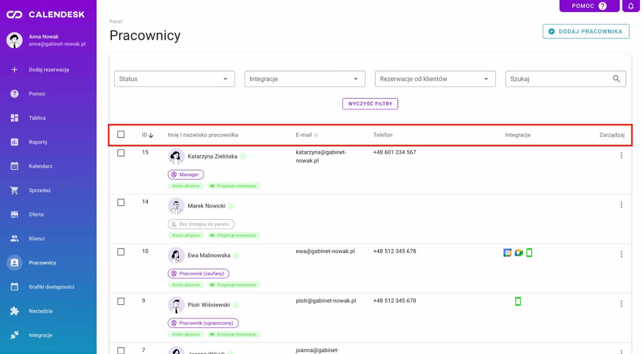This screenshot has width=644, height=354.
Task: Open three-dot menu for Marek Nowicki
Action: coord(621,205)
